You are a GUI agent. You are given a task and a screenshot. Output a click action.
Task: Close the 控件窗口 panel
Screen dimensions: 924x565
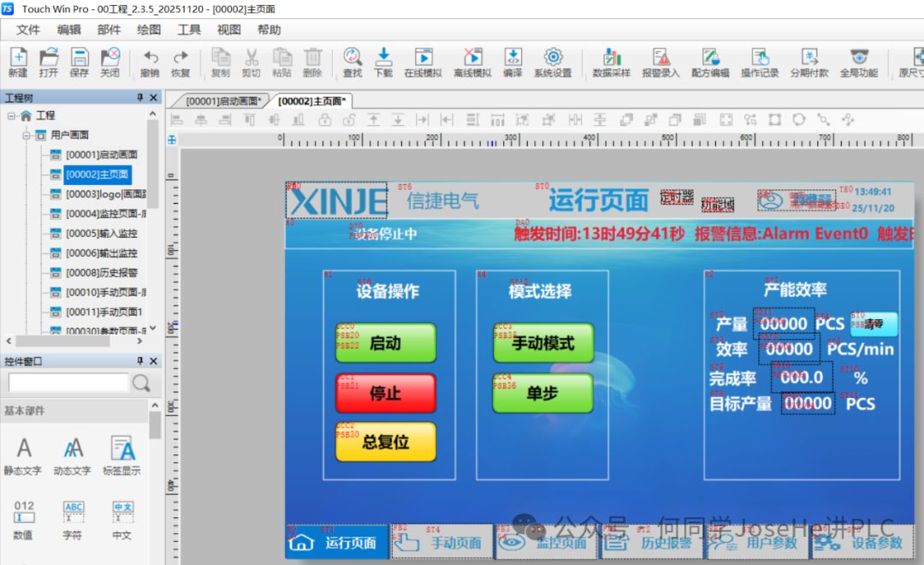pyautogui.click(x=154, y=361)
